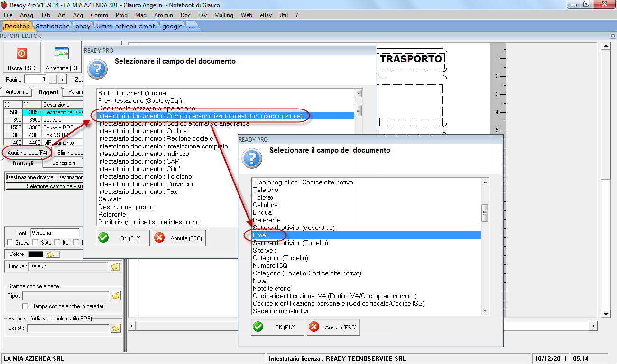
Task: Select the Desktop tab
Action: tap(17, 26)
